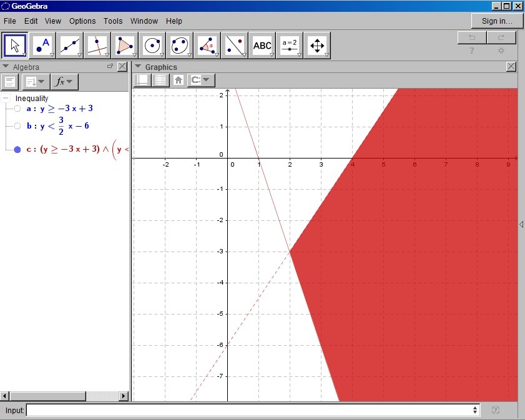Pick the Perpendicular Line tool
The height and width of the screenshot is (420, 525).
pyautogui.click(x=97, y=46)
